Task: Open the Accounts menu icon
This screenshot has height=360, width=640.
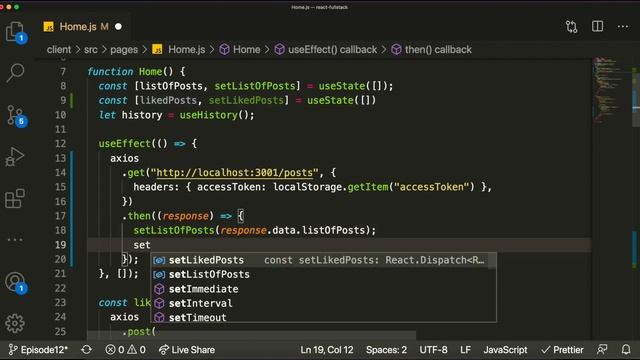Action: [x=15, y=282]
